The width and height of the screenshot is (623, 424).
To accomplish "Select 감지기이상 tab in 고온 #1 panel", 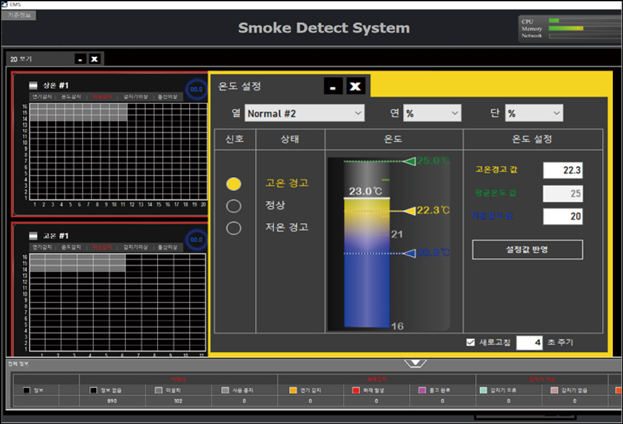I will [135, 247].
